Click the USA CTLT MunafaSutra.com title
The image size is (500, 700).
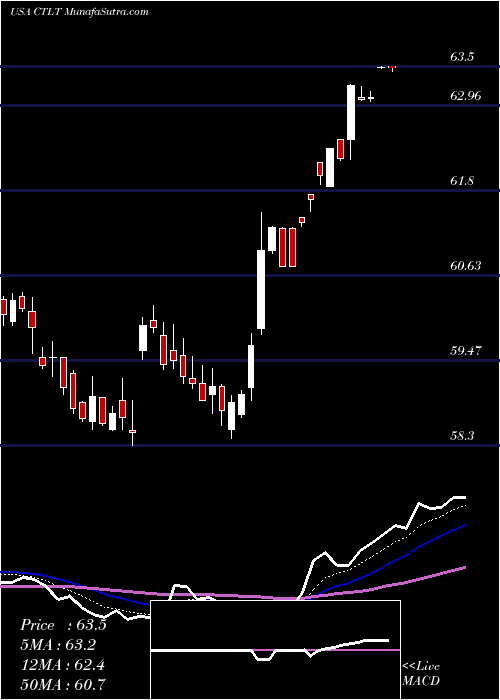click(x=79, y=12)
